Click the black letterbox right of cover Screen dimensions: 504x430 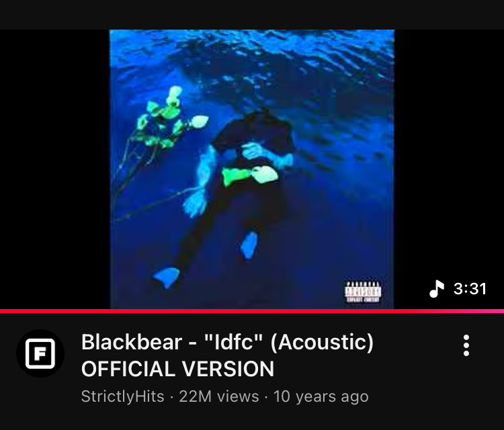(450, 169)
